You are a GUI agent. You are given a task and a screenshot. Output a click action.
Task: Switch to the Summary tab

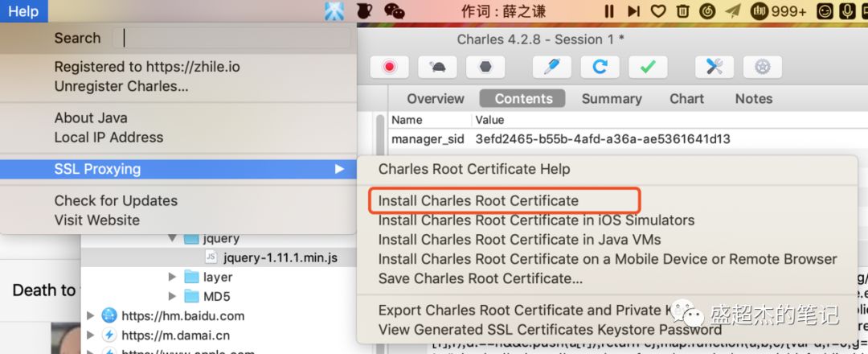point(612,99)
